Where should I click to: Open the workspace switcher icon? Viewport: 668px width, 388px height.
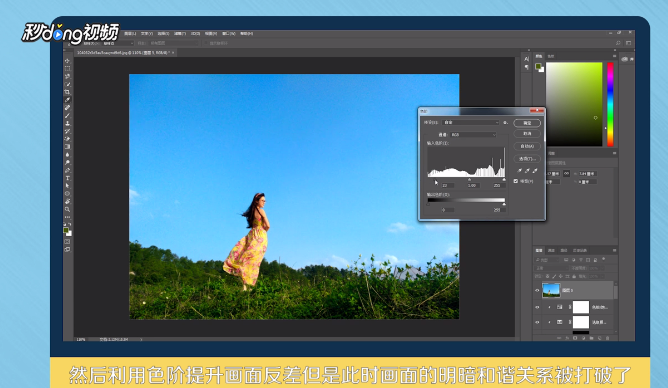(x=628, y=43)
